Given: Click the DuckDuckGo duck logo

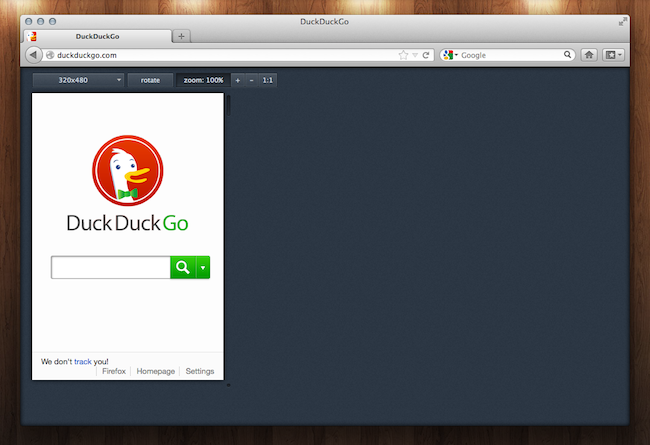Looking at the screenshot, I should click(x=127, y=172).
